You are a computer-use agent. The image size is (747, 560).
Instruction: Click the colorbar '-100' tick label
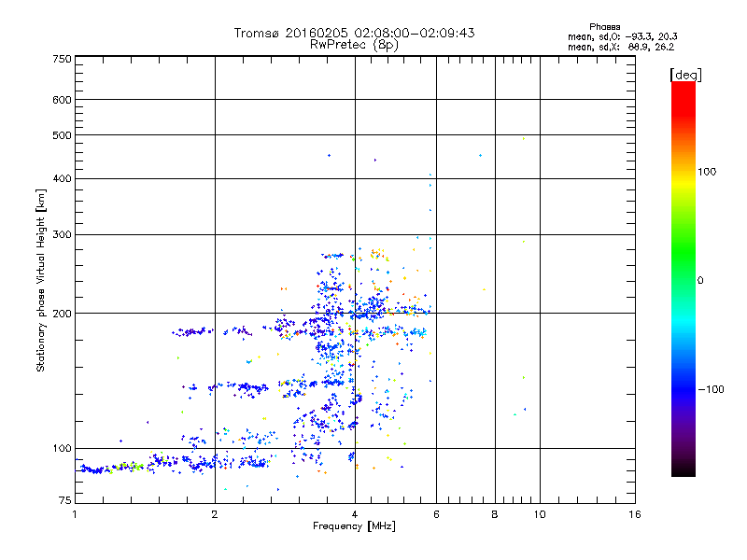(711, 389)
